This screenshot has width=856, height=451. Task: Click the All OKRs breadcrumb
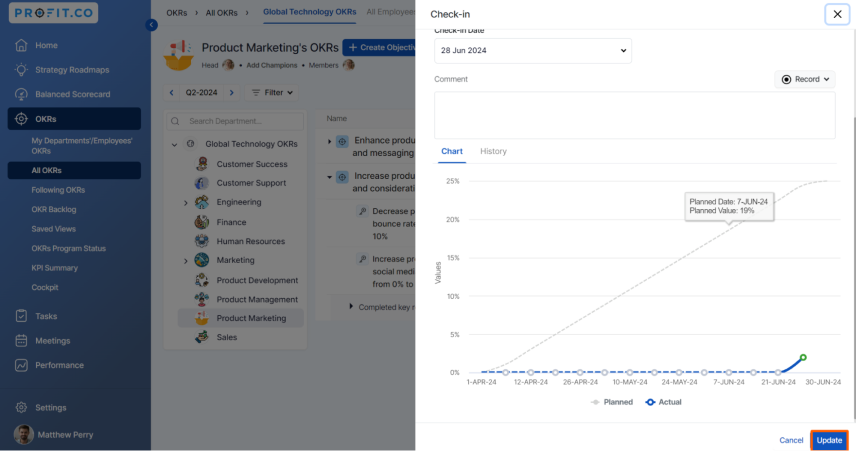(222, 13)
